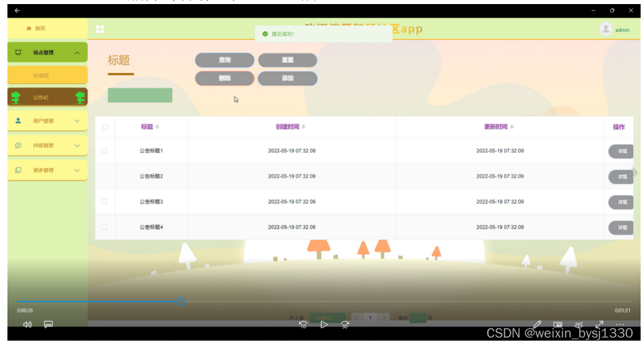
Task: Maximize the video player window
Action: click(x=612, y=11)
